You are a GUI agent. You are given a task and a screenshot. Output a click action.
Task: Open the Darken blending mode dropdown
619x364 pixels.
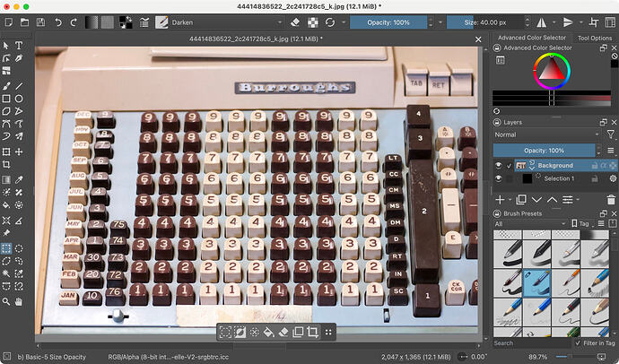point(226,22)
